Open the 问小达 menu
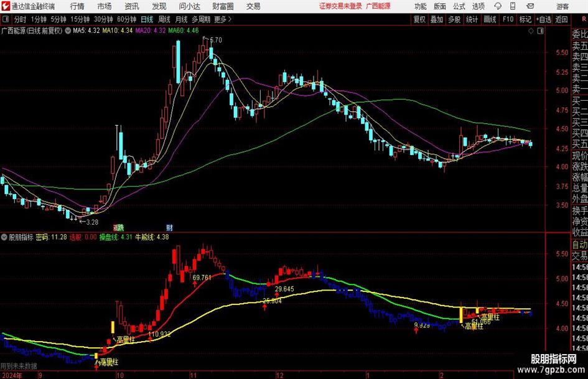This screenshot has height=379, width=588. point(189,6)
